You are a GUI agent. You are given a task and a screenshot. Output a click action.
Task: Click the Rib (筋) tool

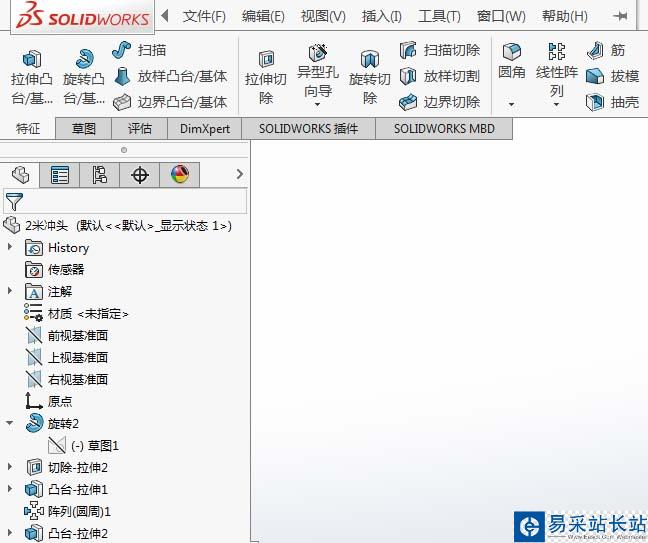coord(606,50)
